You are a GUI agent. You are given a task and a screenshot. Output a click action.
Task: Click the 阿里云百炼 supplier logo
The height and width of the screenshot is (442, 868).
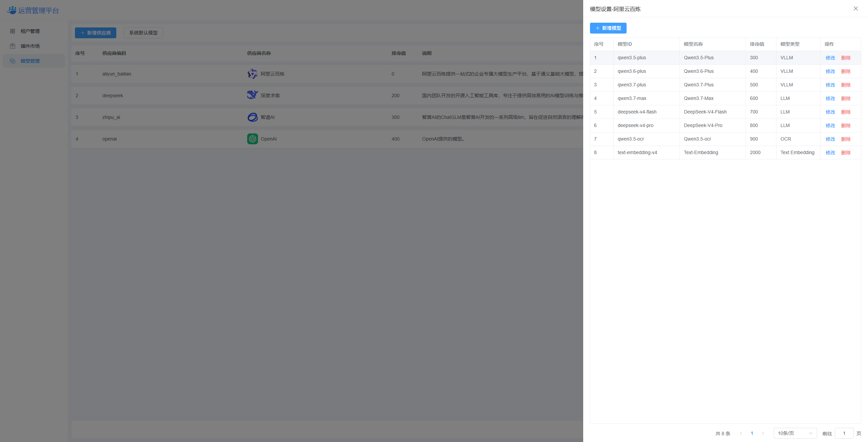252,74
